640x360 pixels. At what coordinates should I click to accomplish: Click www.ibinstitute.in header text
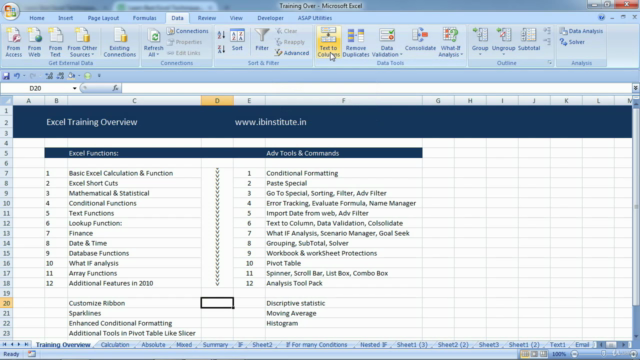point(270,122)
